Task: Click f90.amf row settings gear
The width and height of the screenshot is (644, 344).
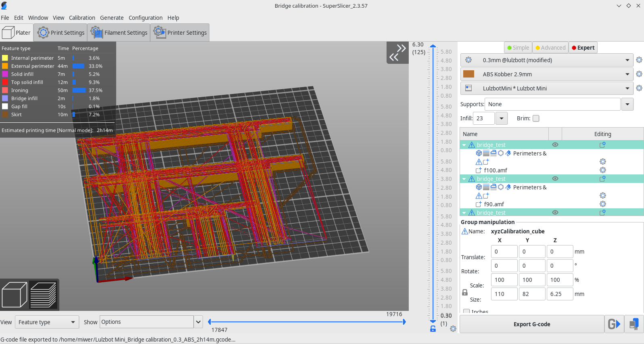Action: tap(603, 204)
